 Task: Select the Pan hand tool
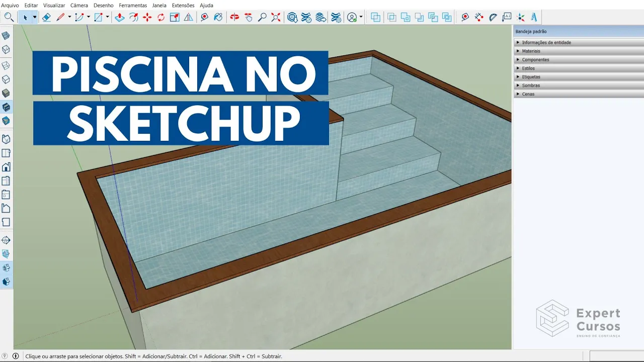249,17
